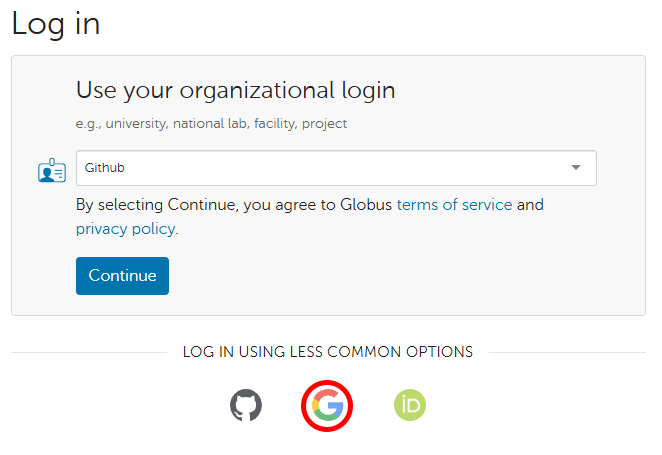Click the "Log in" page heading

pyautogui.click(x=56, y=23)
